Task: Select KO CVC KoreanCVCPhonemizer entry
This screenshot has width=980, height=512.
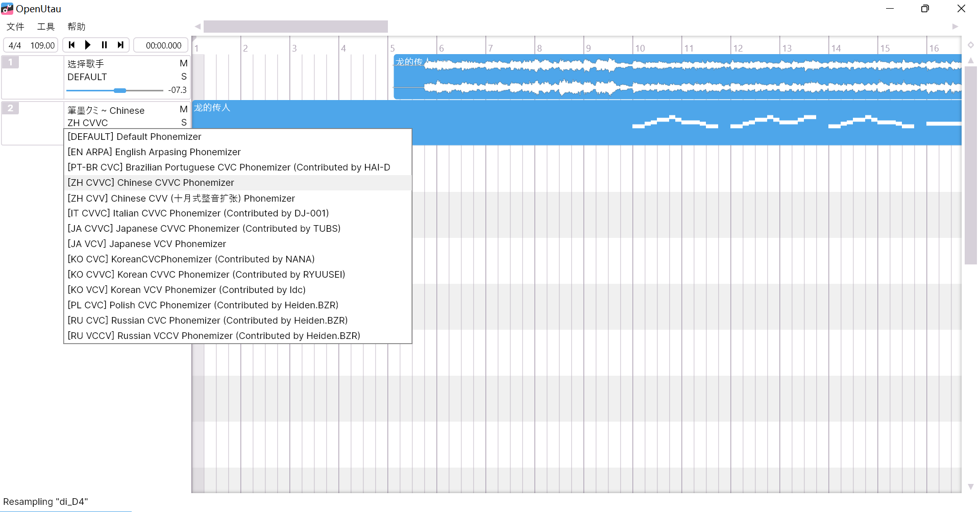Action: (238, 259)
